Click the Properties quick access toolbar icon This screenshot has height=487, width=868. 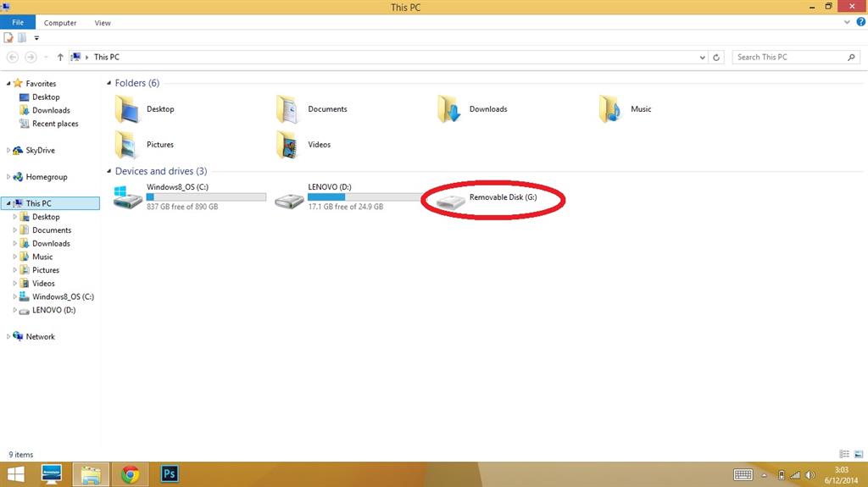point(8,37)
